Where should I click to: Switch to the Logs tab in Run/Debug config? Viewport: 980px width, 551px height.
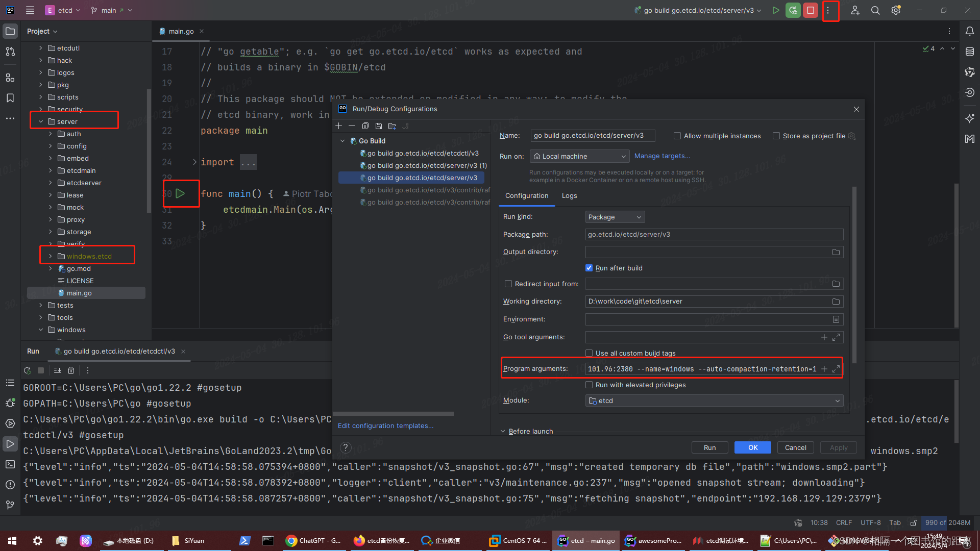[x=570, y=195]
